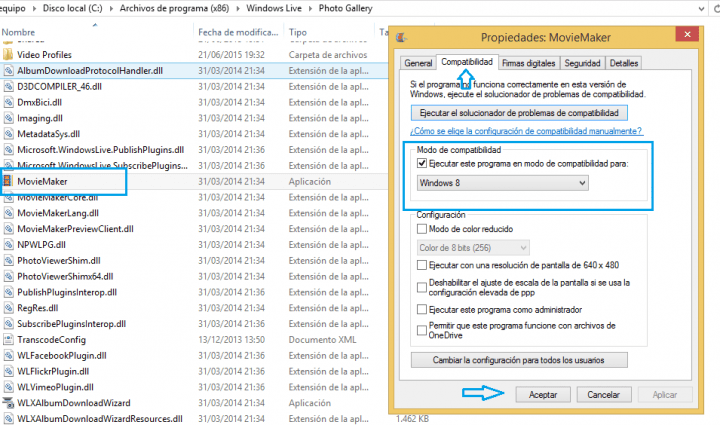Screen dimensions: 720x425
Task: Click the Propiedades dialog title bar icon
Action: pyautogui.click(x=401, y=37)
